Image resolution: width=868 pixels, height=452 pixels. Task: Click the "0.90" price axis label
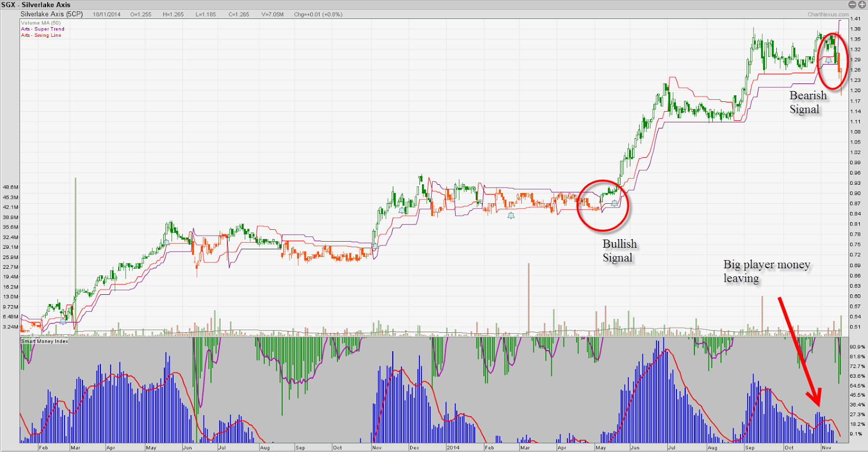click(856, 193)
